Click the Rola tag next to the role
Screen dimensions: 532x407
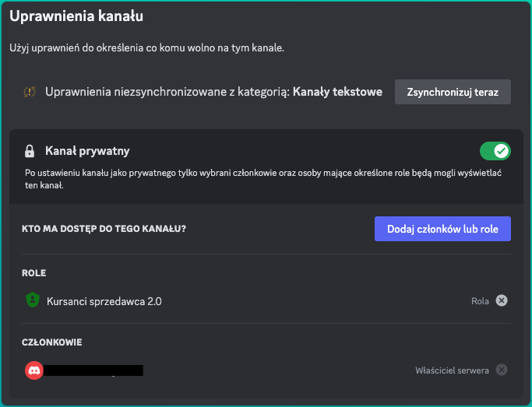[480, 300]
